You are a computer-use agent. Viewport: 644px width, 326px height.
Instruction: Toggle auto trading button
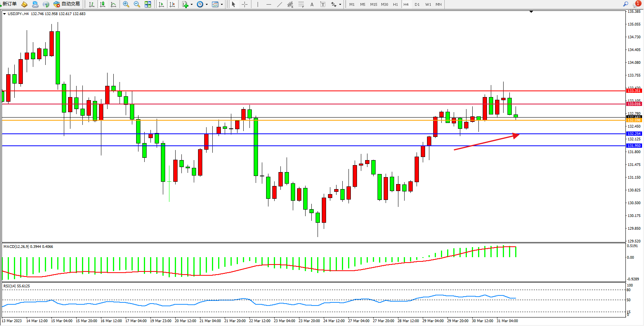tap(67, 4)
